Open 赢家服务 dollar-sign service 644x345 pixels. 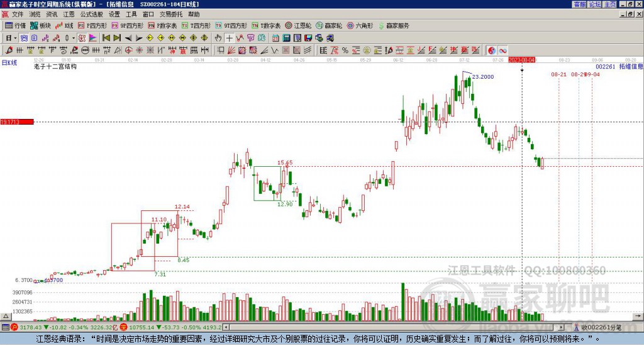click(x=394, y=25)
